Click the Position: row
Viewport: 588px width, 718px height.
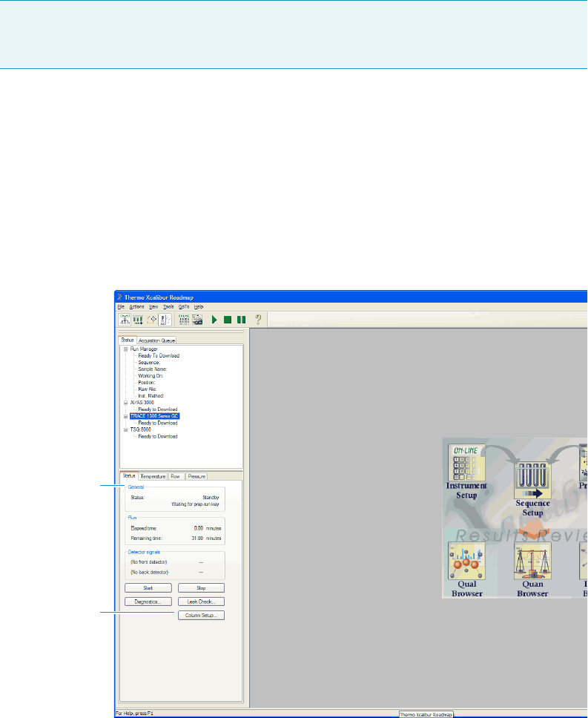click(x=146, y=382)
